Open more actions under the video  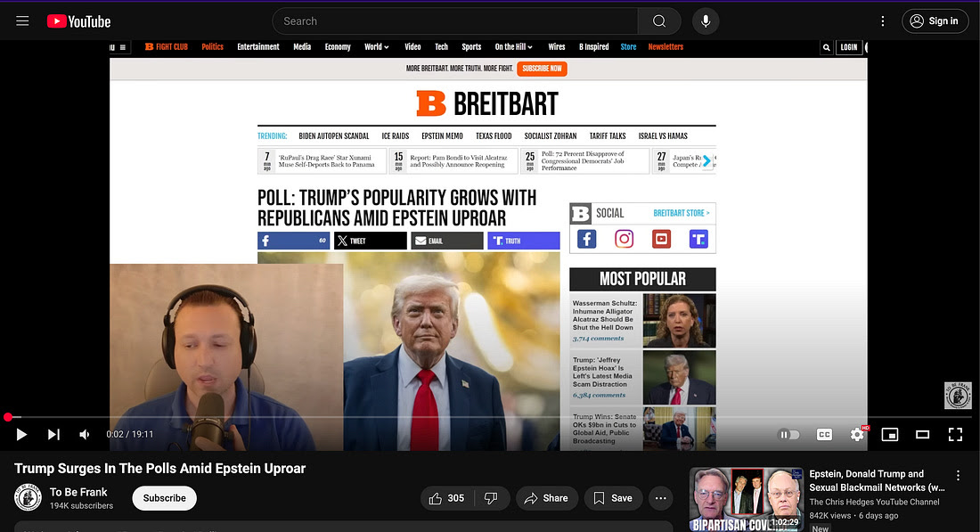(661, 498)
